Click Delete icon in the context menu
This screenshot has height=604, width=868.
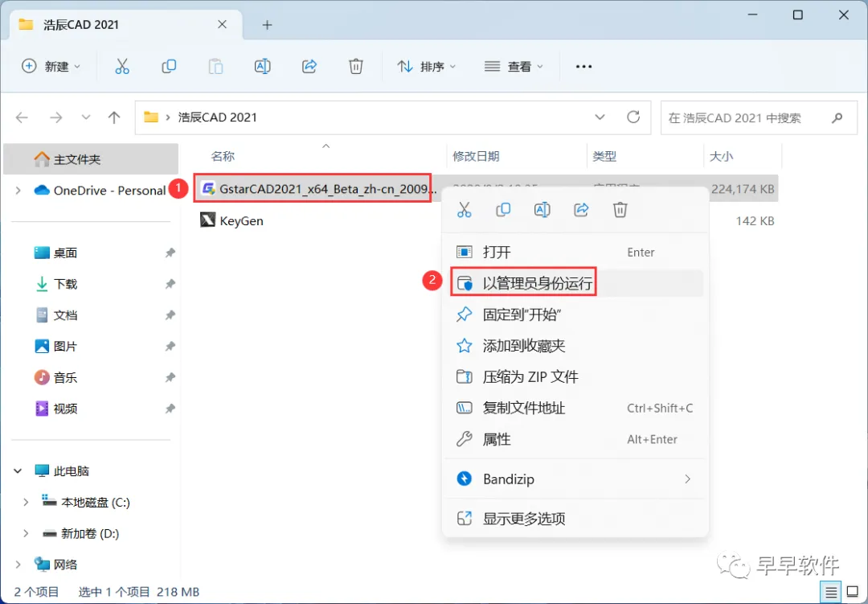620,209
